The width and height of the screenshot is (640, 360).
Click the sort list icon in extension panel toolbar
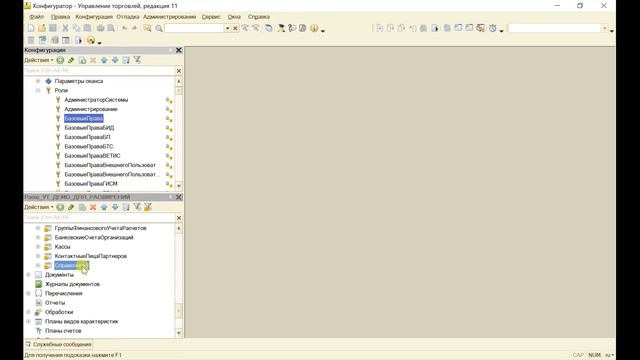click(126, 207)
